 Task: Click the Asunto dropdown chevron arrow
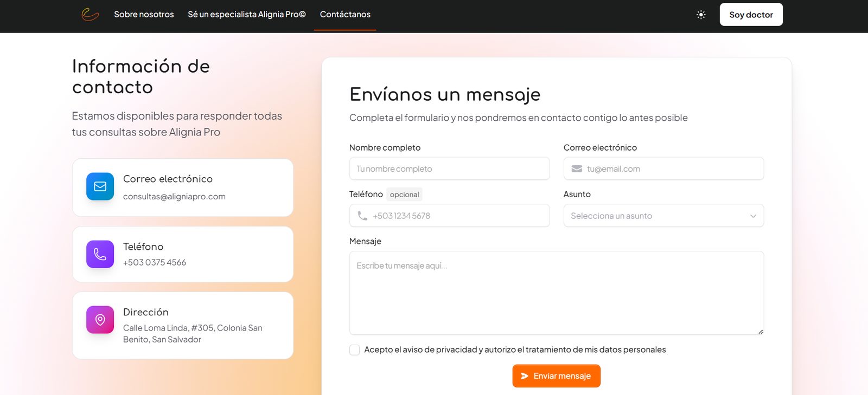753,216
